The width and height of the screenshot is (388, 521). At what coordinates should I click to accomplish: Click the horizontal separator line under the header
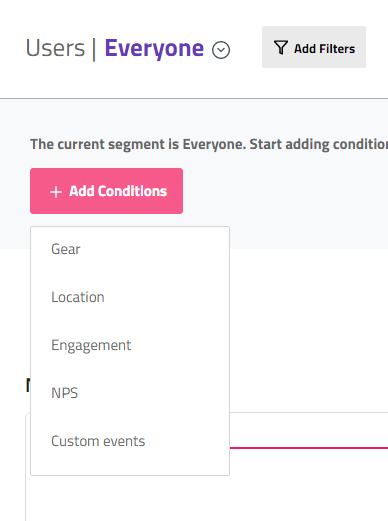pos(194,98)
